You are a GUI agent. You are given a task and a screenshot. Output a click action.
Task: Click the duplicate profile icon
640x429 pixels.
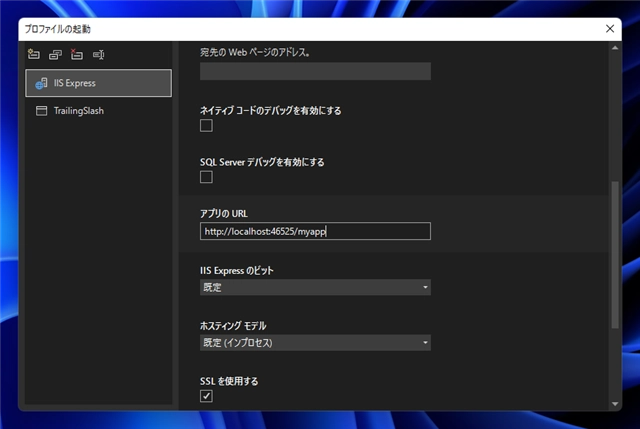(x=55, y=54)
